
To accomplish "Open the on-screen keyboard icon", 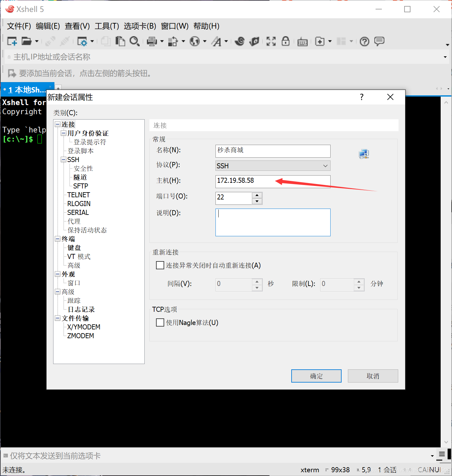I will tap(302, 41).
